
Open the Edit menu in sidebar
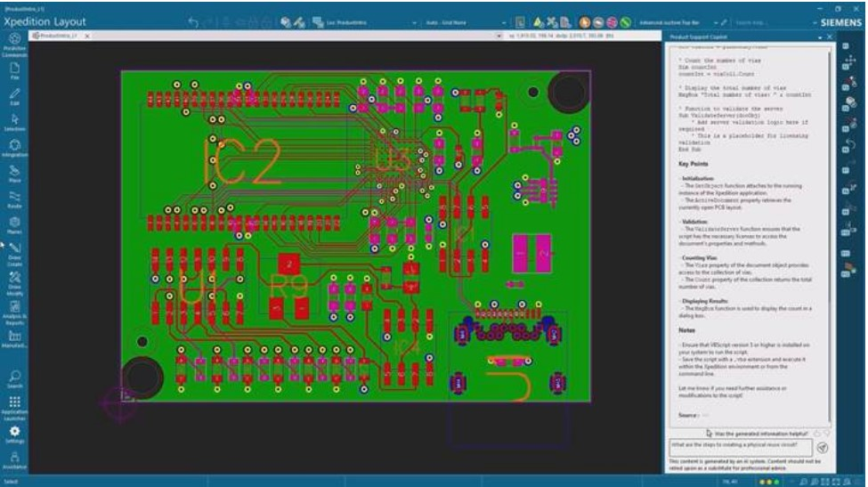(x=14, y=96)
